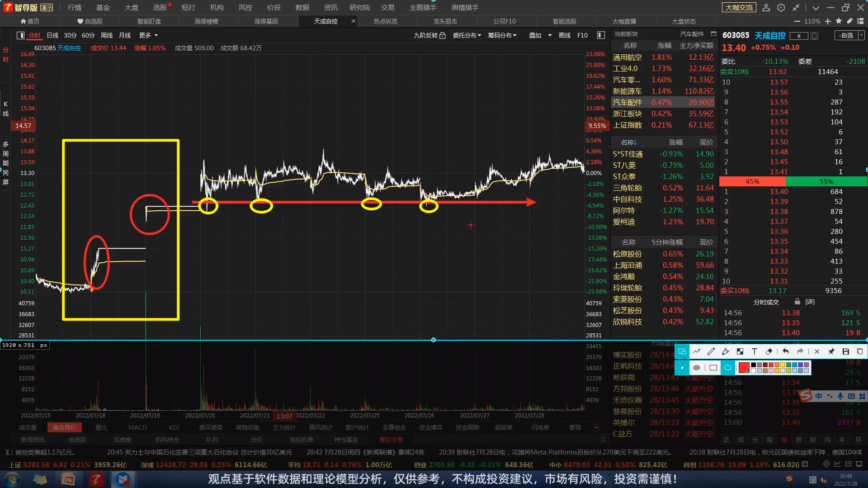Undo the last annotation
Screen dimensions: 868x488
tap(786, 351)
